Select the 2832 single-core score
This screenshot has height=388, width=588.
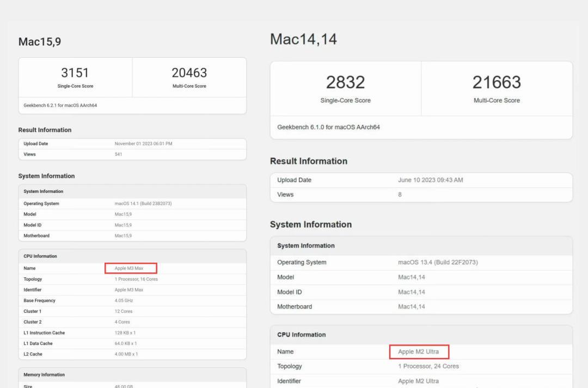click(345, 82)
